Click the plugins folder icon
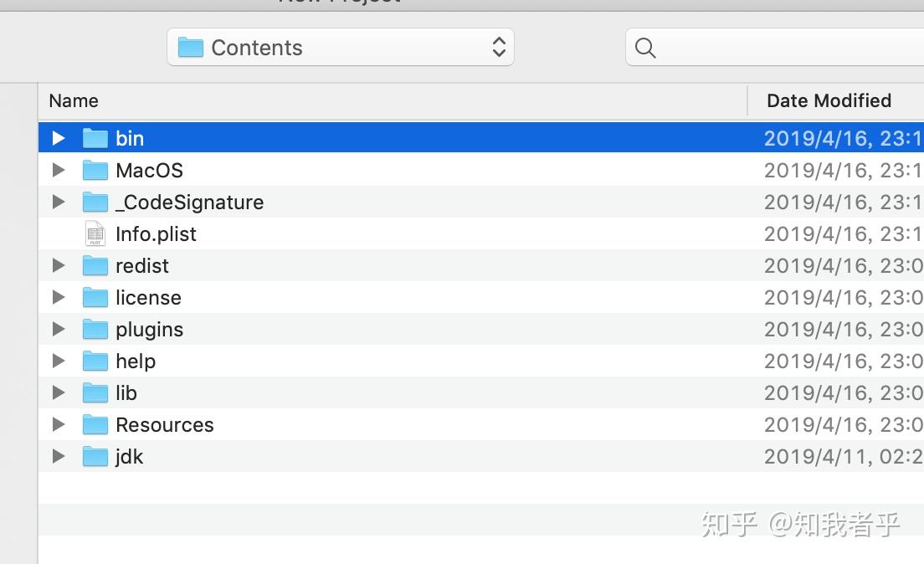Viewport: 924px width, 564px height. [95, 329]
